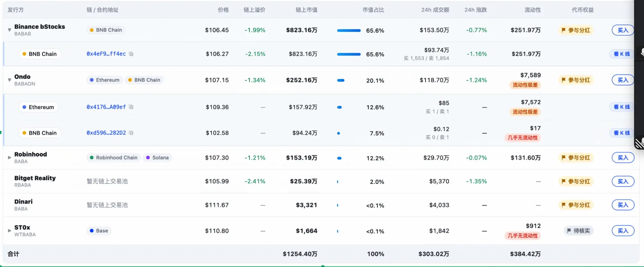Open contract link 0x4eF9…ff4ec
The height and width of the screenshot is (267, 644).
click(106, 54)
